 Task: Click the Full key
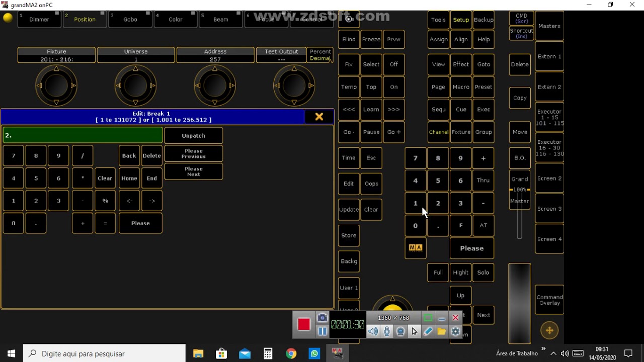[x=438, y=273]
